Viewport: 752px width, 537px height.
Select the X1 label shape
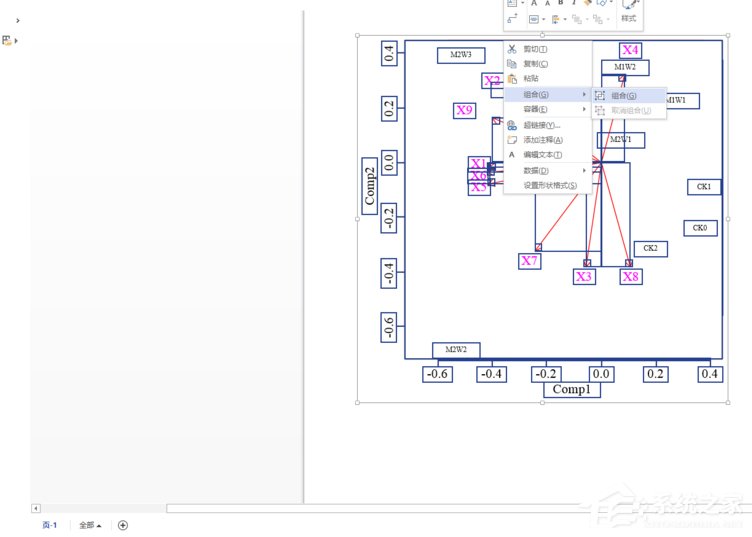pos(478,163)
